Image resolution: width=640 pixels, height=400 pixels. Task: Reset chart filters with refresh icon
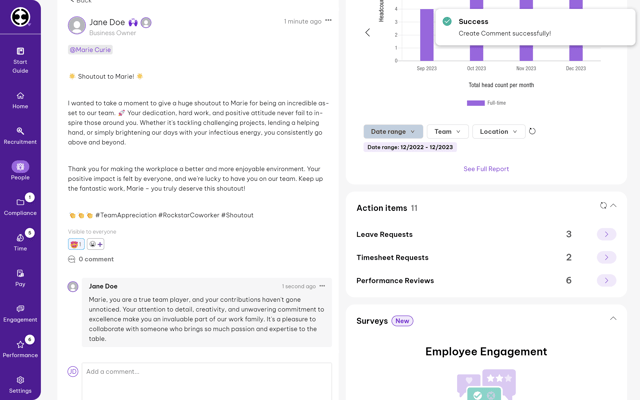click(532, 131)
